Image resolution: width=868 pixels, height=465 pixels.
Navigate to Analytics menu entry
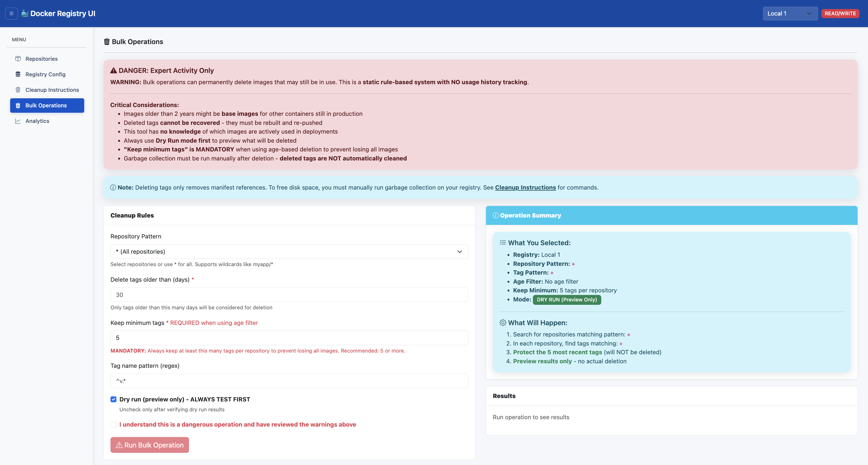click(x=37, y=121)
